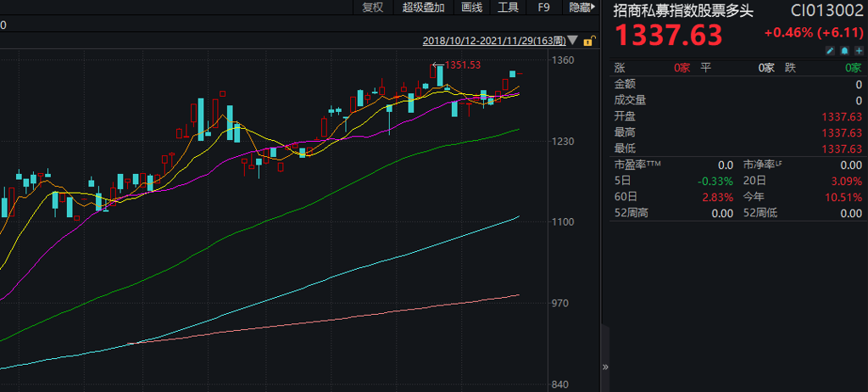Click the 1230 price axis label
This screenshot has width=868, height=392.
pyautogui.click(x=563, y=142)
